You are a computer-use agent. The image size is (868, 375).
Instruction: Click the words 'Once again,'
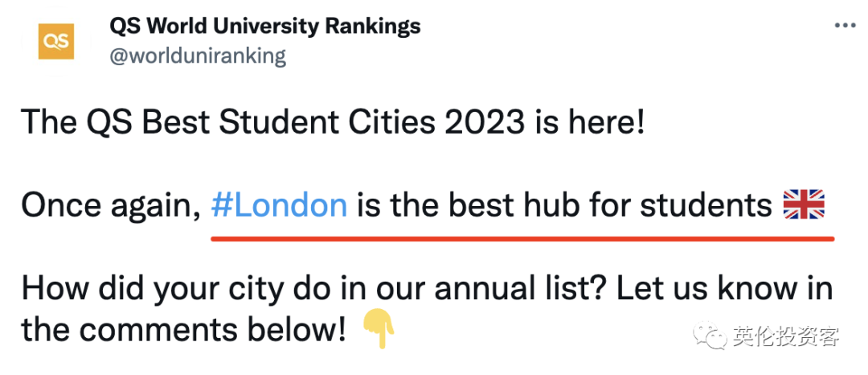pos(110,207)
